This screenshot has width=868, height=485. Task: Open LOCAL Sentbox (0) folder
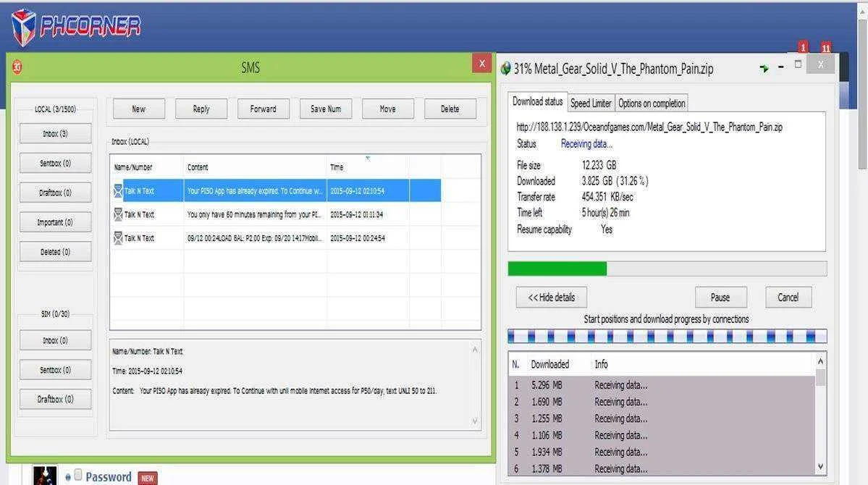pos(55,164)
